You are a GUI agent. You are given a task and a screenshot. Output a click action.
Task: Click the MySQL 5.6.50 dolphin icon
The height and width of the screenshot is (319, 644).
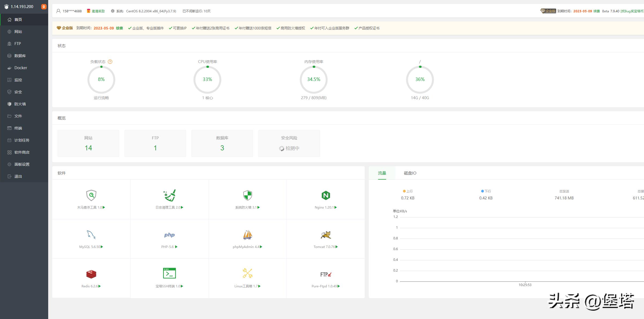[91, 235]
